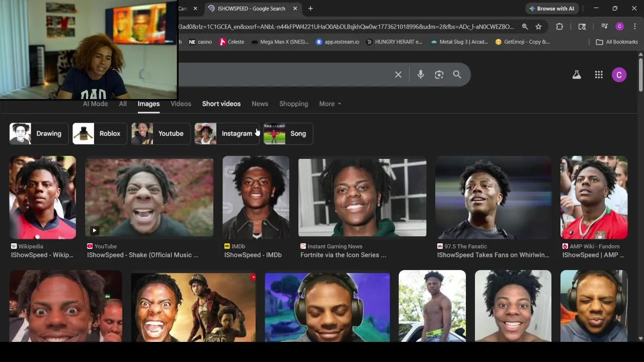Screen dimensions: 644x362
Task: Open the side panel search icon
Action: (582, 27)
